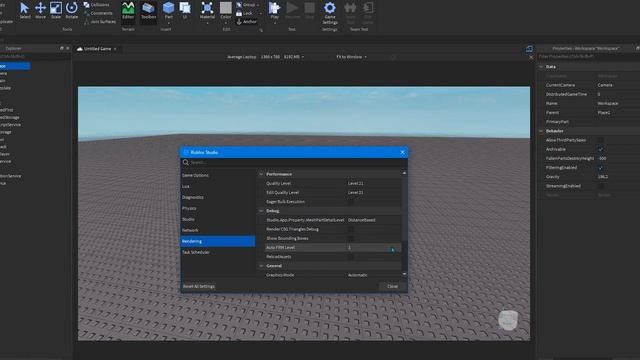Click the Constraints icon in the Tools section
The height and width of the screenshot is (360, 640).
click(x=87, y=13)
